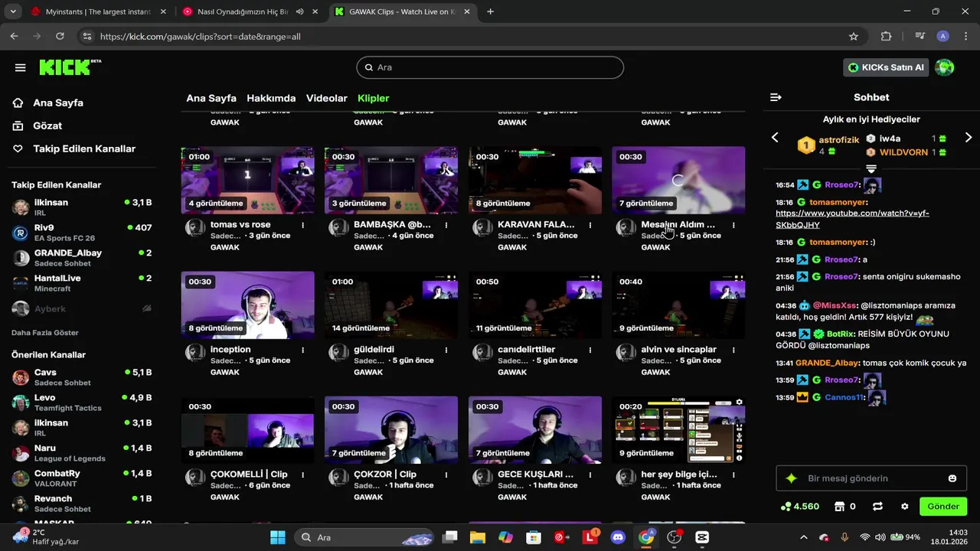Open recommended channel CombatRy
This screenshot has height=551, width=980.
tap(81, 478)
